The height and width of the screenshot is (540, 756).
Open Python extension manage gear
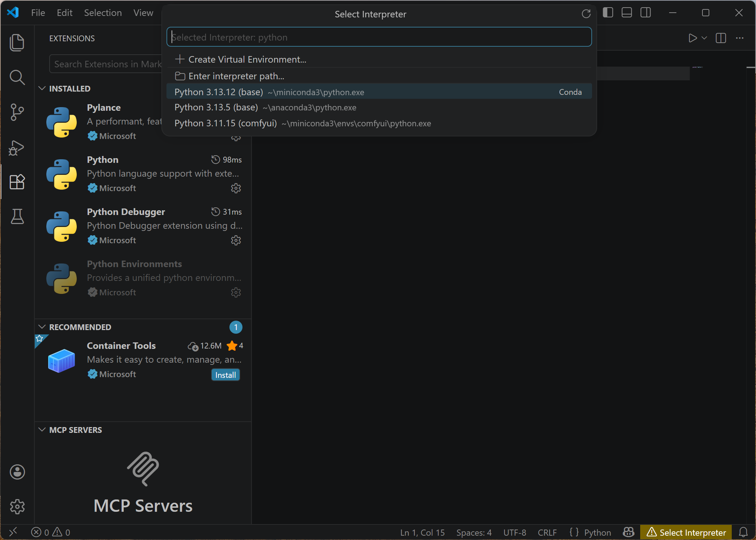coord(236,188)
